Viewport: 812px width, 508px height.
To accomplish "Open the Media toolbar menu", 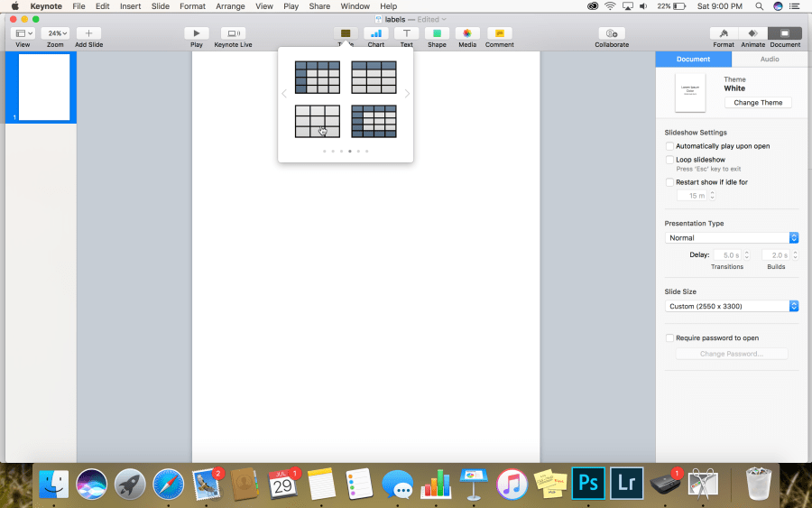I will [x=467, y=33].
